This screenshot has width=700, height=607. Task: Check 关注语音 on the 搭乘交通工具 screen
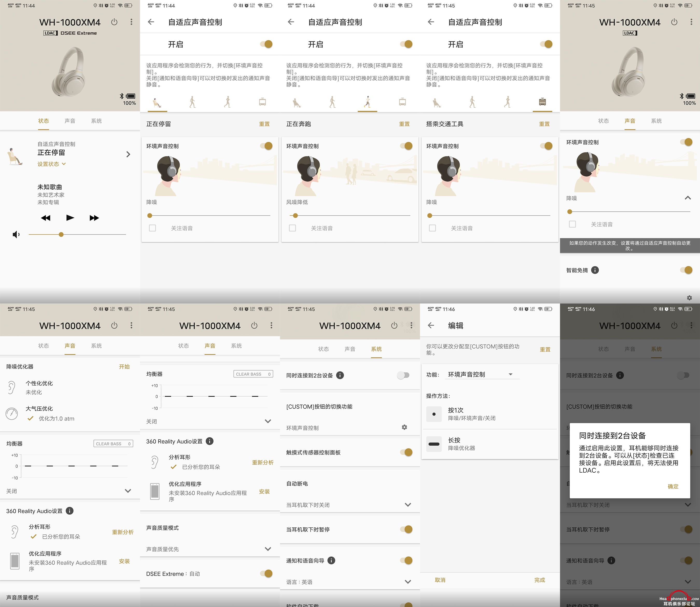pyautogui.click(x=432, y=228)
